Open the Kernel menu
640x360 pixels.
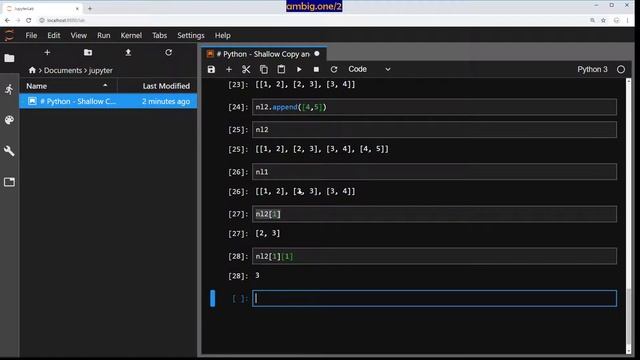[131, 36]
